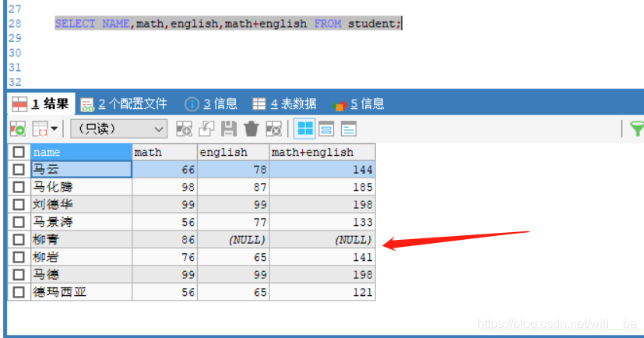Sort by the name column header

(81, 152)
